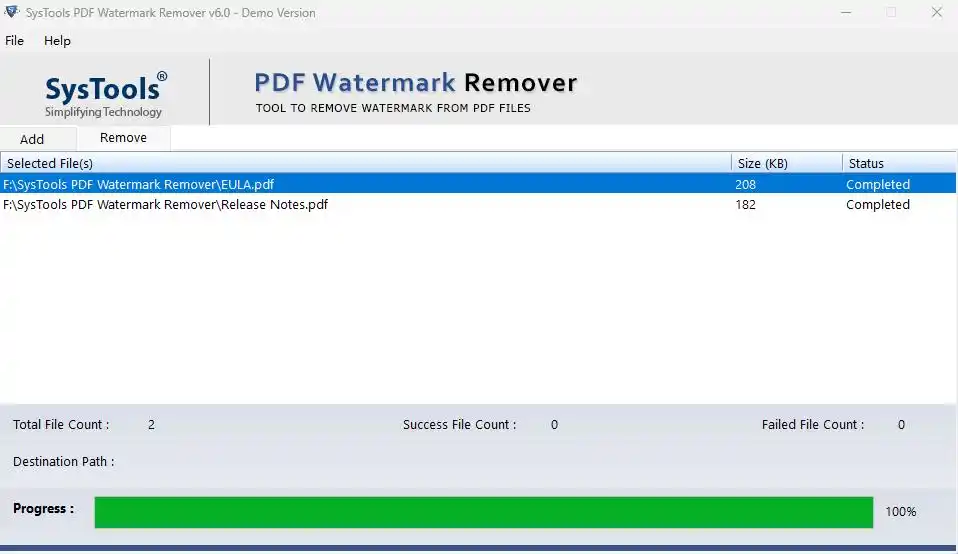958x554 pixels.
Task: Click the PDF Watermark Remover heading
Action: [415, 83]
